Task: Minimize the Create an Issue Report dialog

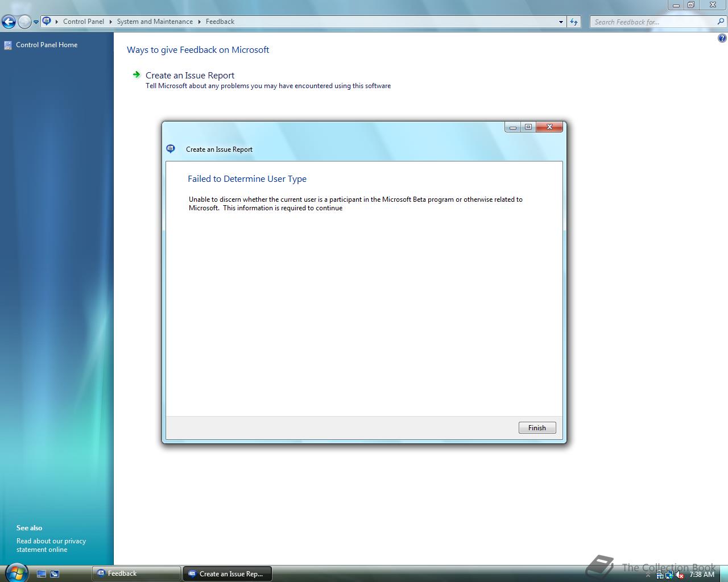Action: coord(512,127)
